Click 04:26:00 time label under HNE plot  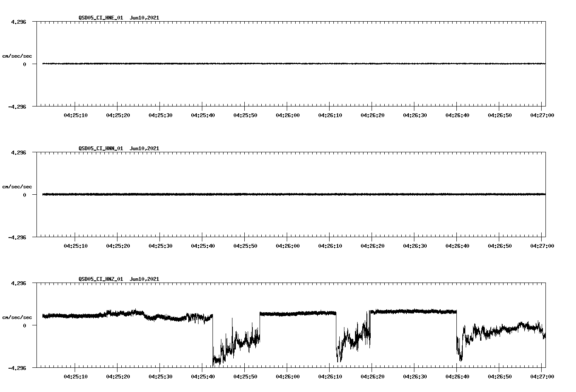(288, 115)
